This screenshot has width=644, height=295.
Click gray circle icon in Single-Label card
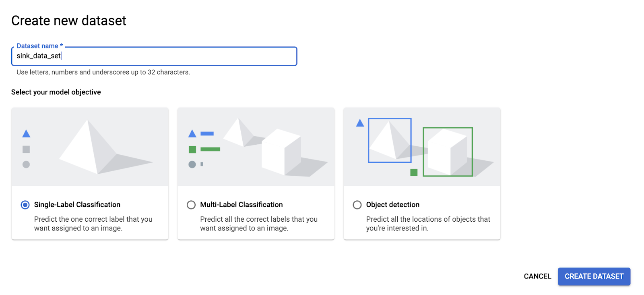point(26,164)
